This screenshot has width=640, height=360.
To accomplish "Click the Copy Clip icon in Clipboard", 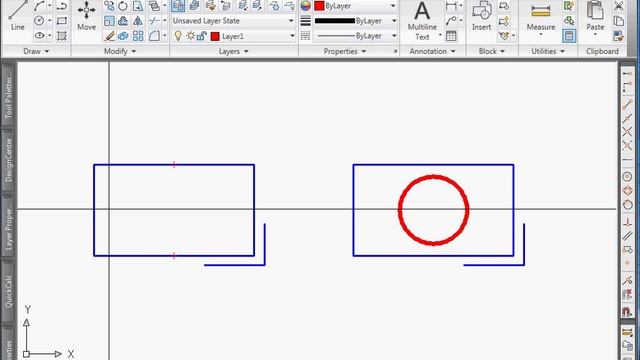I will [619, 20].
